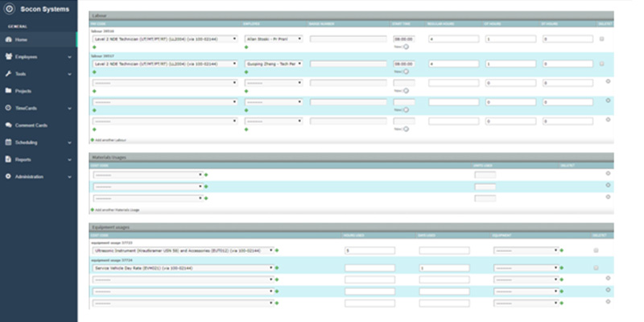The width and height of the screenshot is (644, 322).
Task: Open the Service Vehicle Day Rate dropdown
Action: [x=184, y=268]
